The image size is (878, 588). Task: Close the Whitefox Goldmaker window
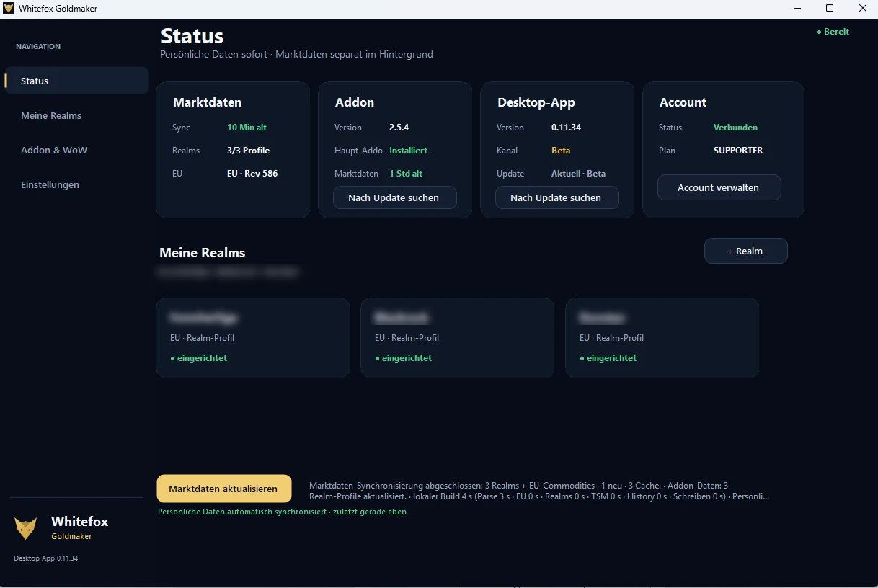point(862,9)
